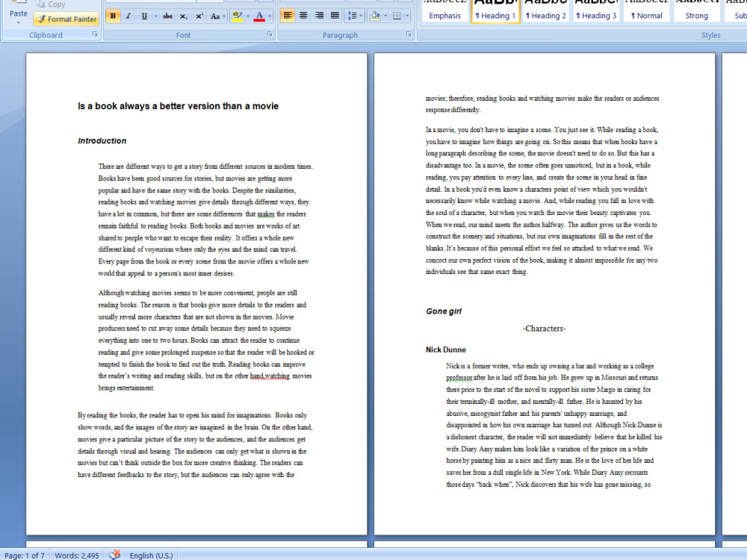Apply yellow text highlight color
Viewport: 747px width, 560px height.
237,16
